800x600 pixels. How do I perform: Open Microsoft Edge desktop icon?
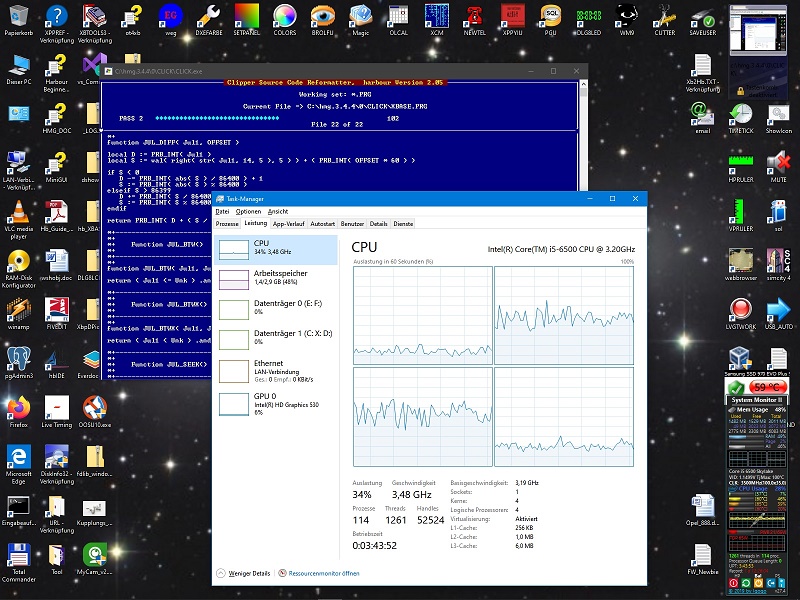pos(18,464)
